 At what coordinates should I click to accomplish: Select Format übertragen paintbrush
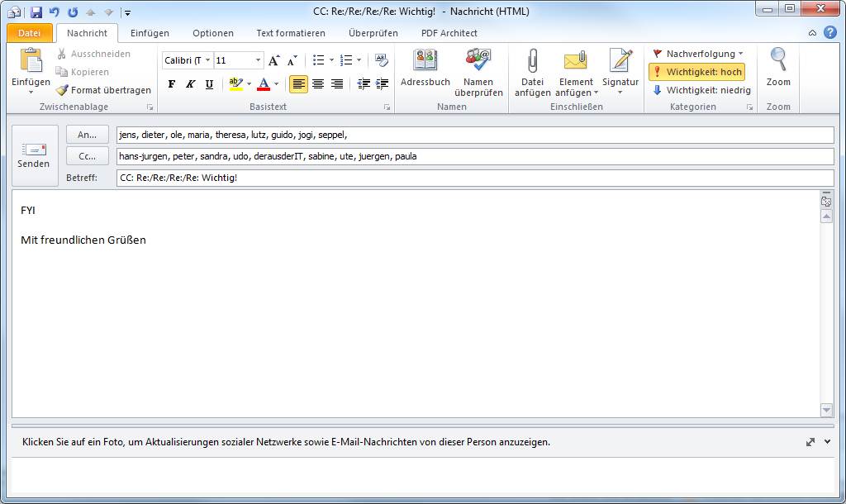[x=104, y=90]
